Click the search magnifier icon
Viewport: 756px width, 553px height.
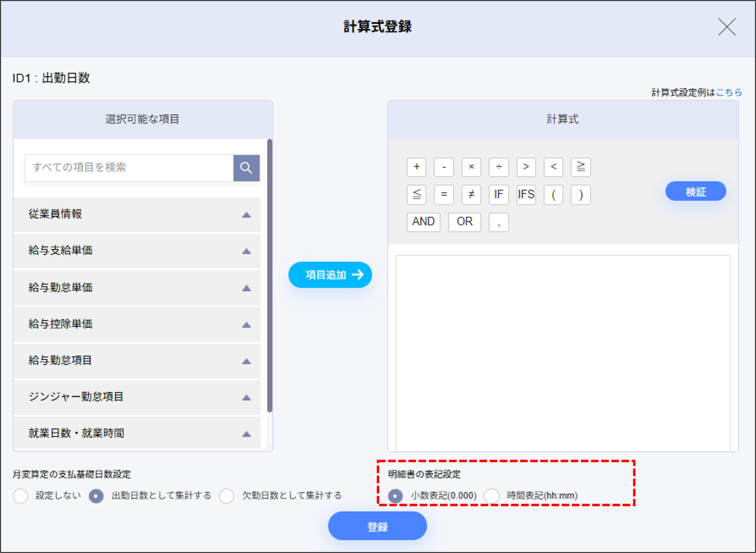[246, 168]
